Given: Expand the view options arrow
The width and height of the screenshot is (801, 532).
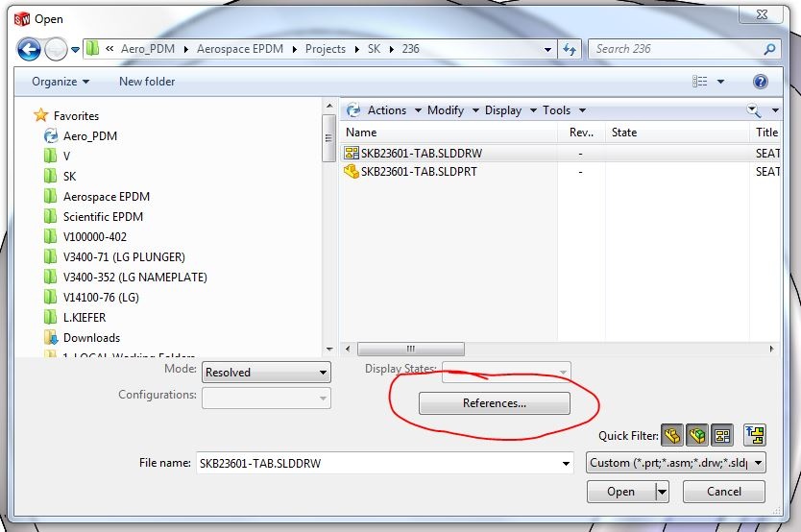Looking at the screenshot, I should point(720,82).
